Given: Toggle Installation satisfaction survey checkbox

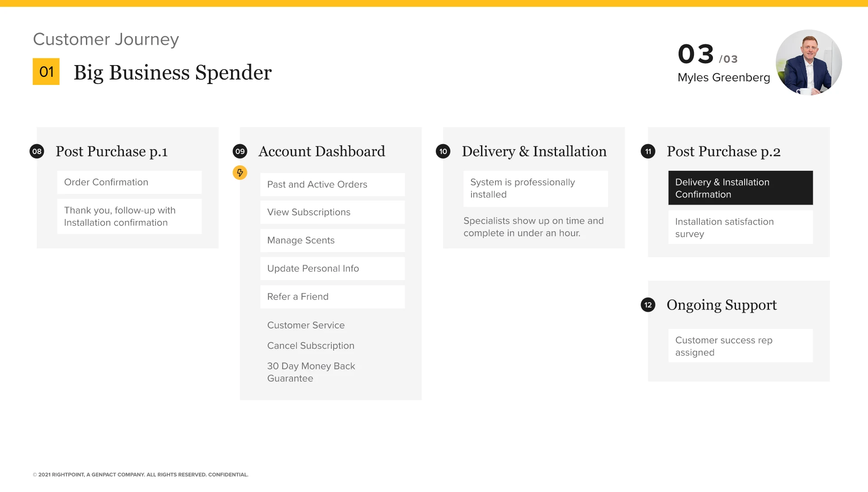Looking at the screenshot, I should click(741, 228).
